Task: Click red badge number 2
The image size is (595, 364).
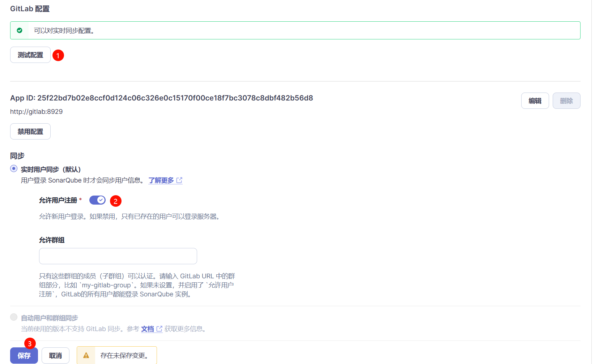Action: [115, 201]
